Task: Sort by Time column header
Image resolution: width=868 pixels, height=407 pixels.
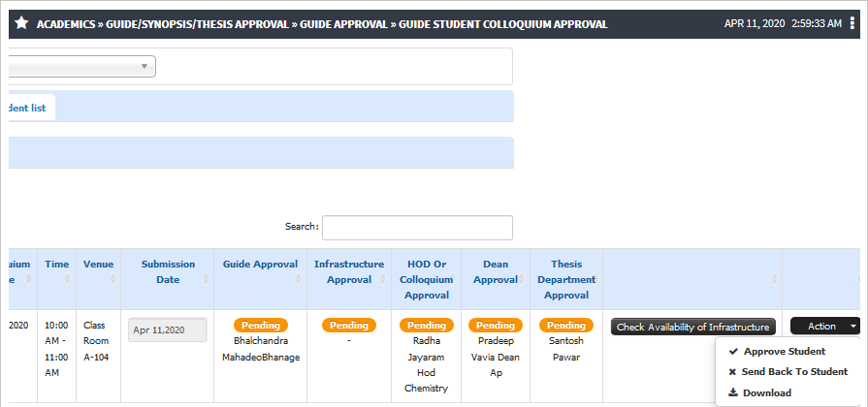Action: [57, 265]
